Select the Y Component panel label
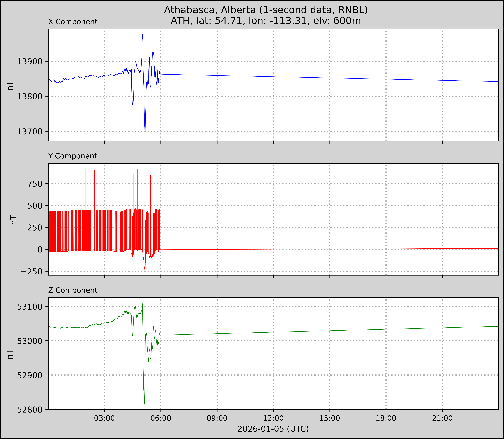The height and width of the screenshot is (439, 504). [73, 156]
